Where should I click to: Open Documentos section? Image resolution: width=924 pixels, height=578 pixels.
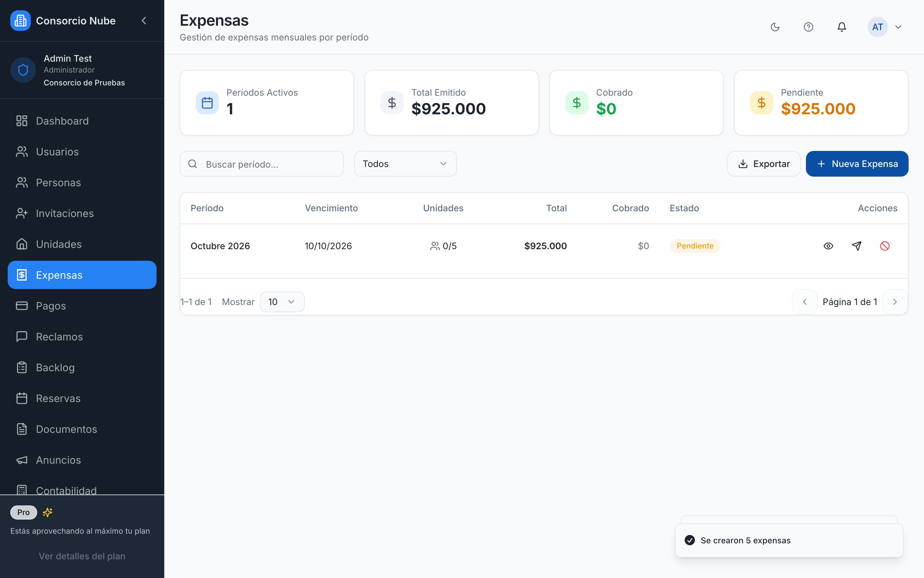(x=82, y=429)
